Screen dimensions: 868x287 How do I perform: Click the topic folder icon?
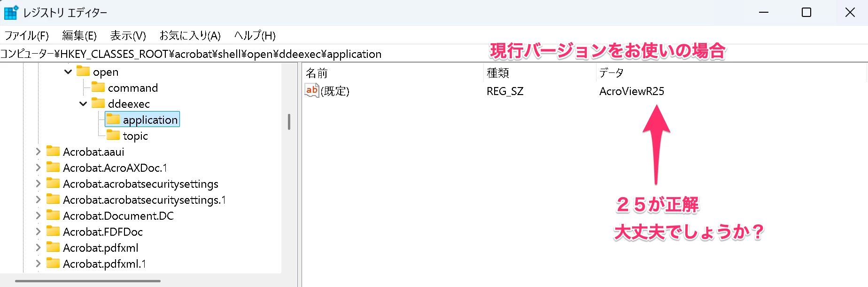(x=113, y=135)
